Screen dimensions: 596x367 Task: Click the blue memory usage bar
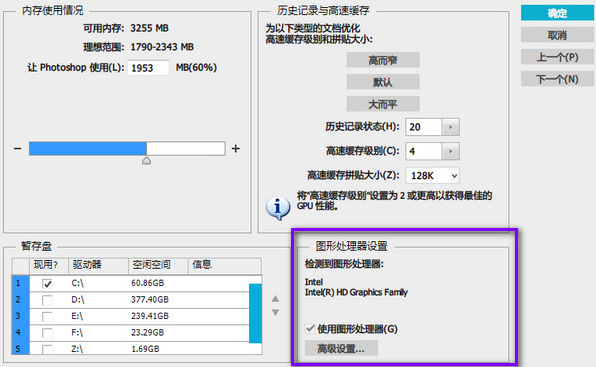(x=88, y=149)
